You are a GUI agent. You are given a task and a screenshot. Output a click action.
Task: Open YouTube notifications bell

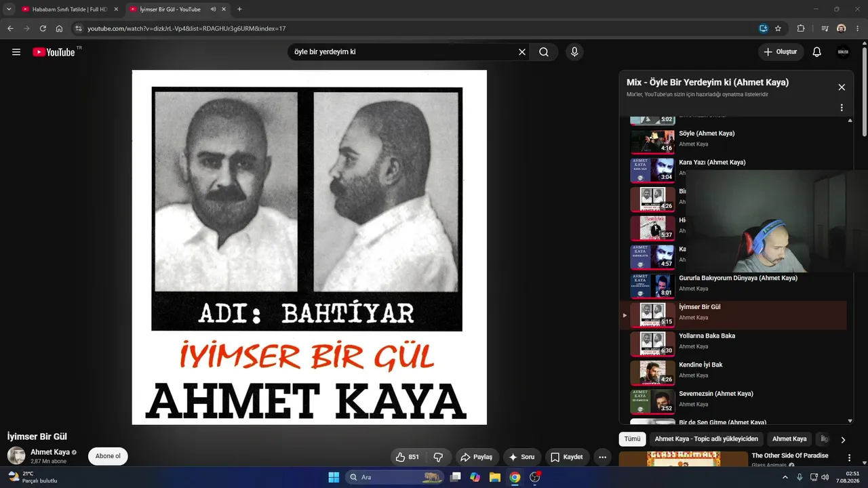click(817, 52)
